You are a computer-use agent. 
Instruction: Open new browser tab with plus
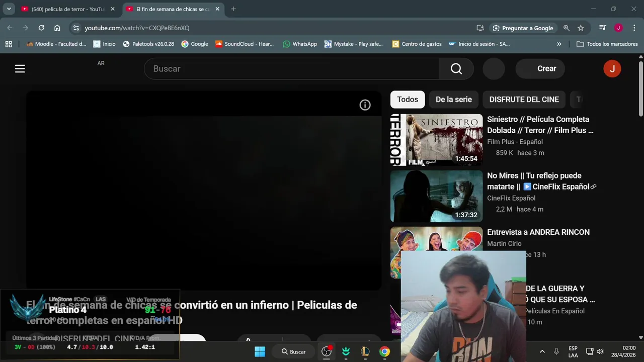[x=233, y=9]
